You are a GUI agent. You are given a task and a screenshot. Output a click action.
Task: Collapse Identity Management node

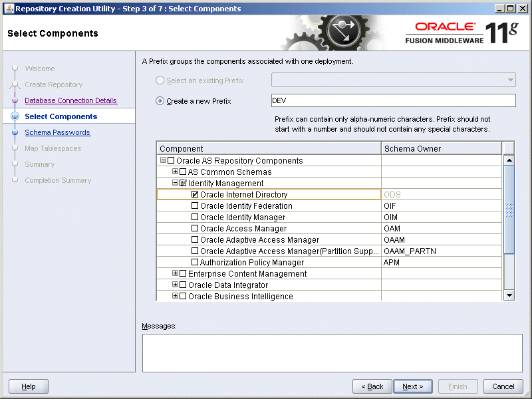(175, 183)
